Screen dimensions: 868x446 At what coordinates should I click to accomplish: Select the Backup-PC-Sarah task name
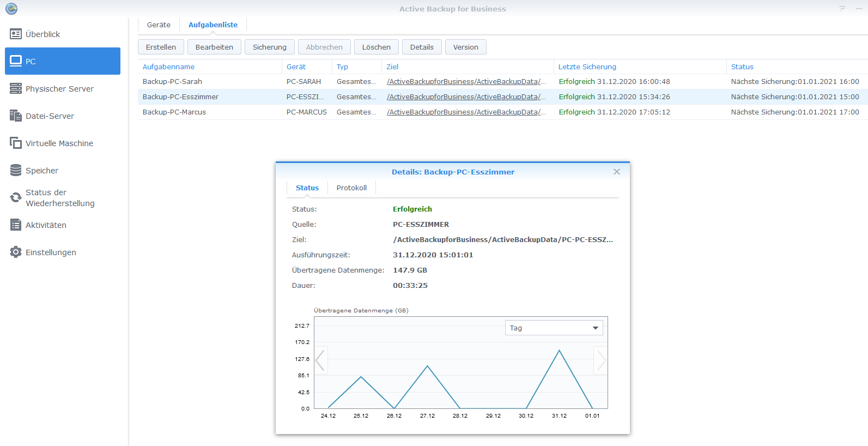172,82
